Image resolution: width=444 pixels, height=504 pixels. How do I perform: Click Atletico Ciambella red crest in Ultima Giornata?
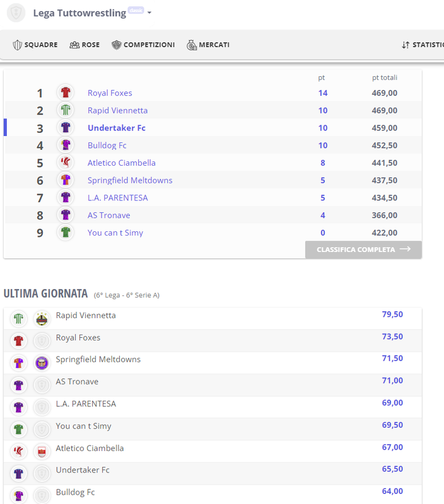42,451
